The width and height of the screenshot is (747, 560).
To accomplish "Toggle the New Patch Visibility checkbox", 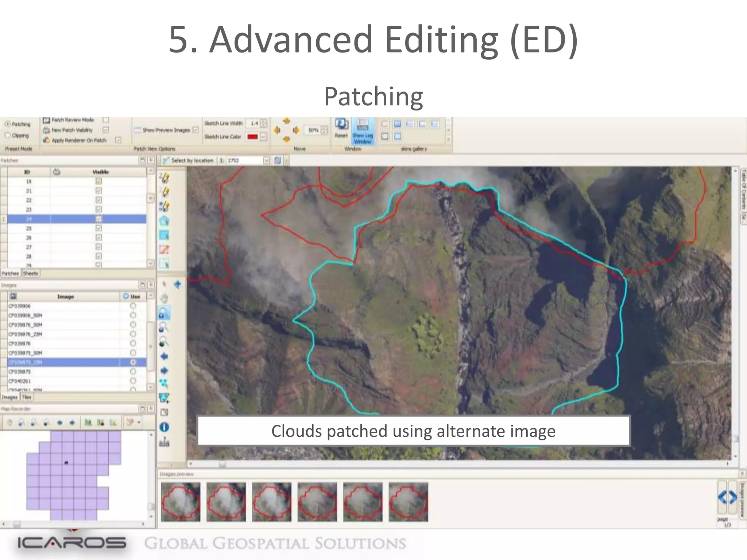I will [x=106, y=130].
